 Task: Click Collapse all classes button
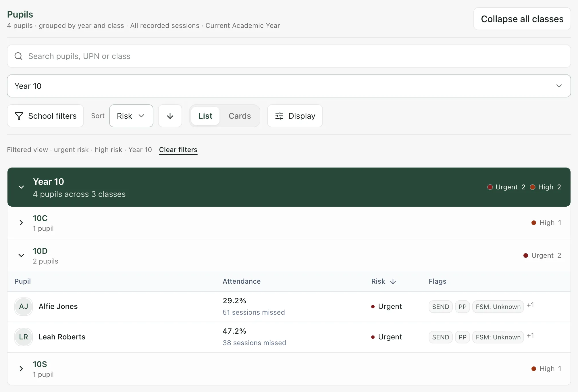pos(522,19)
